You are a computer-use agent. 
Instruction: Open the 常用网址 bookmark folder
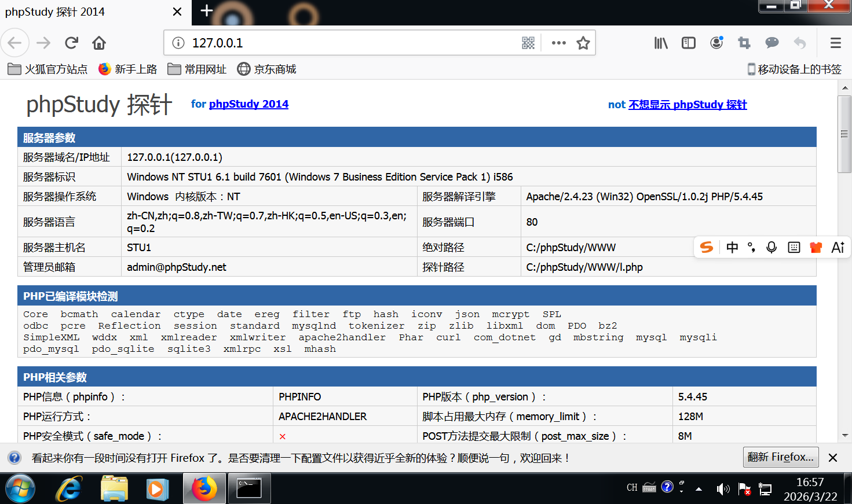tap(197, 69)
